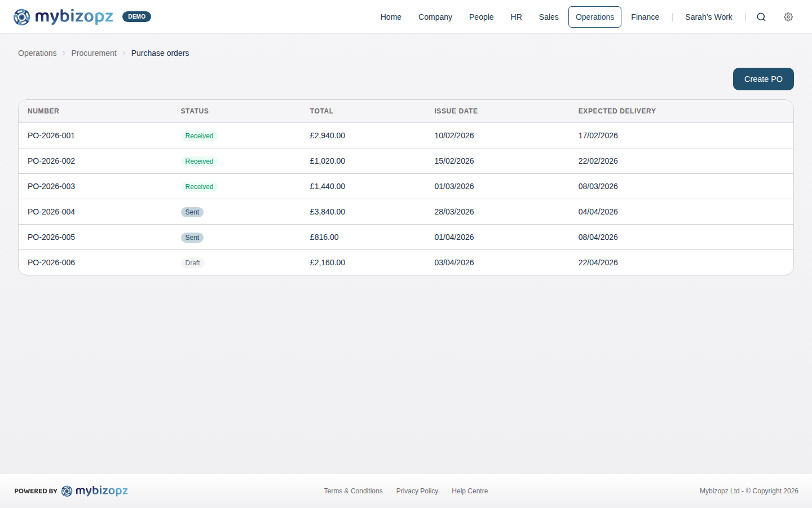Screen dimensions: 812x508
Task: Click expected delivery 04/04/2026
Action: 598,212
